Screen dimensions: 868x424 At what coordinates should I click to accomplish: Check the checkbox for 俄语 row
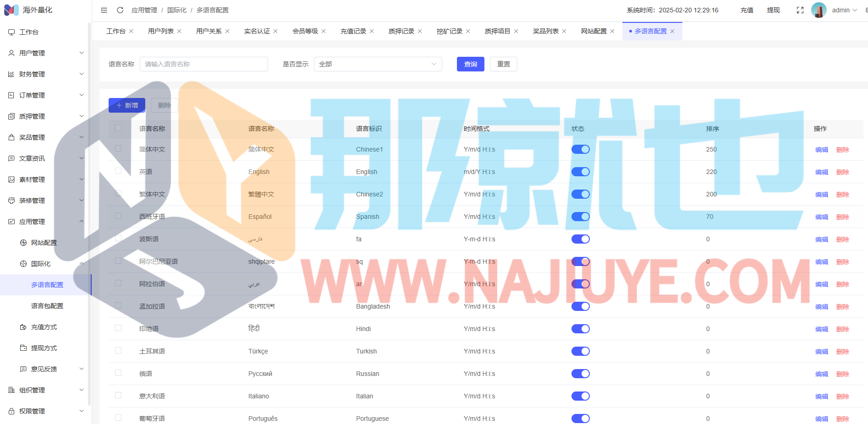[118, 373]
